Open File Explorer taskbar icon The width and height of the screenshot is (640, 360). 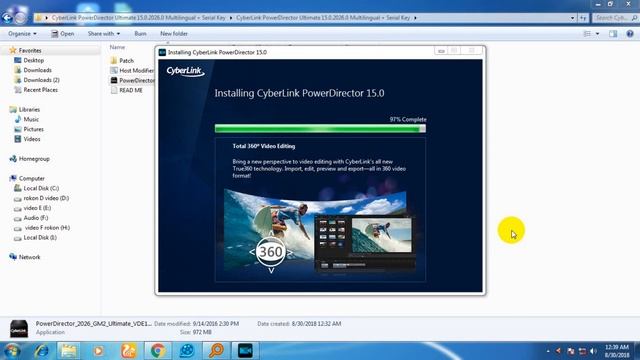click(x=69, y=351)
